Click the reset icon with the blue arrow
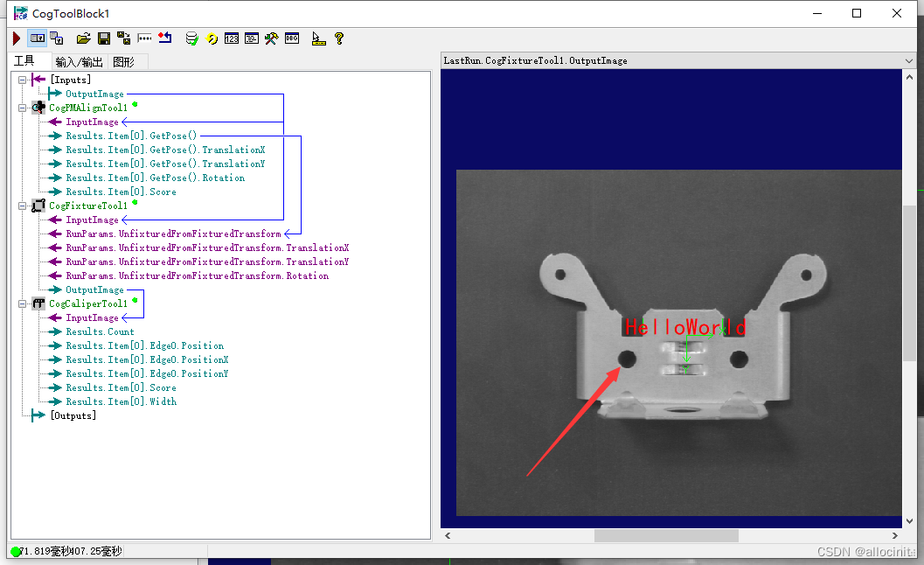Screen dimensions: 924x565 pos(165,39)
